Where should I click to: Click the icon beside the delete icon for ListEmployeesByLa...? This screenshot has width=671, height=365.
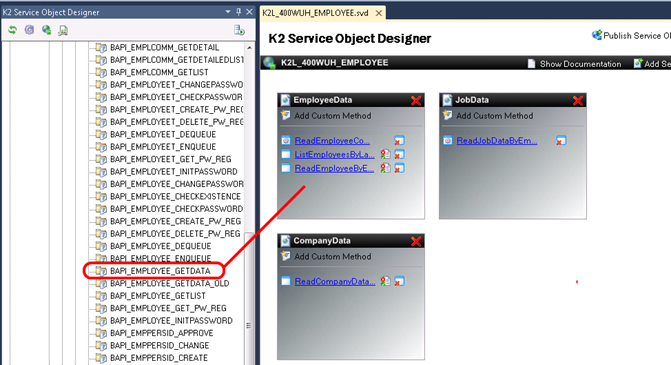pyautogui.click(x=385, y=154)
